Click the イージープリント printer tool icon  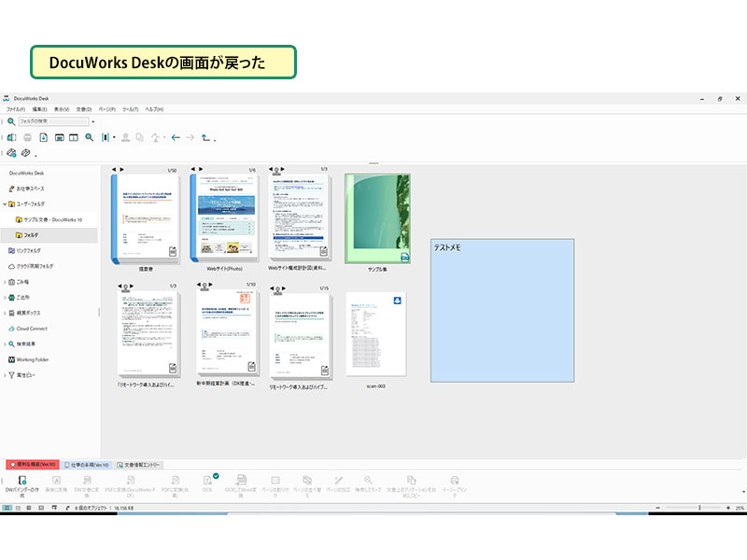[455, 480]
